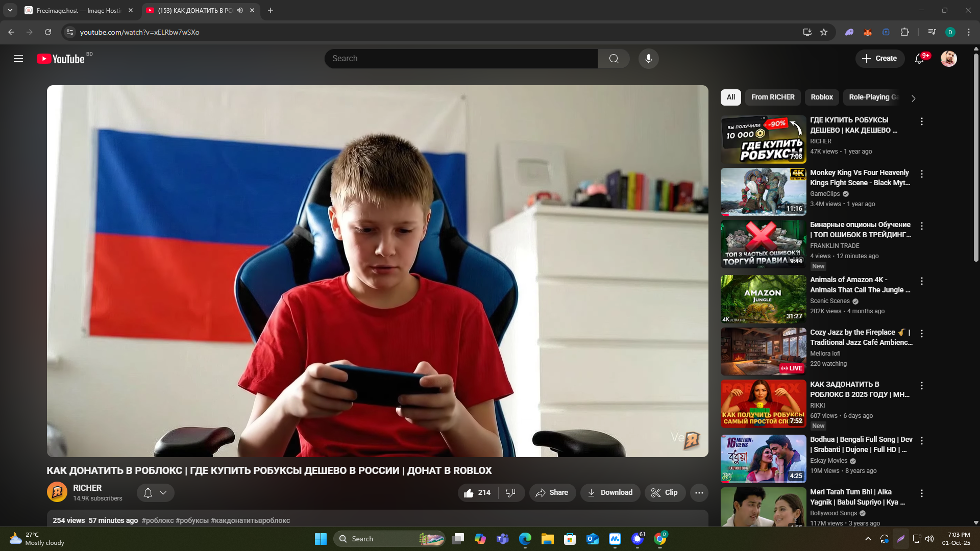Open the КАК ЗАДОНАТИТЬ В РОБЛОКС thumbnail
The image size is (980, 551).
(x=764, y=404)
